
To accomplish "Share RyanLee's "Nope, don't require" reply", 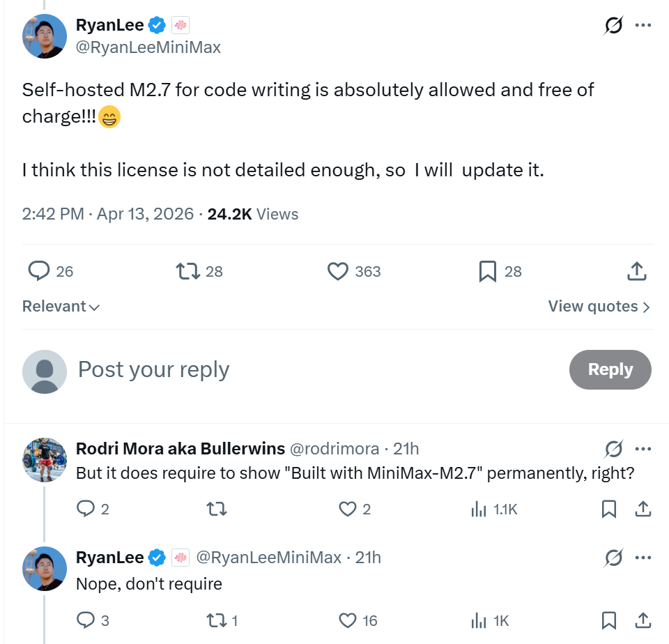I will pyautogui.click(x=643, y=620).
